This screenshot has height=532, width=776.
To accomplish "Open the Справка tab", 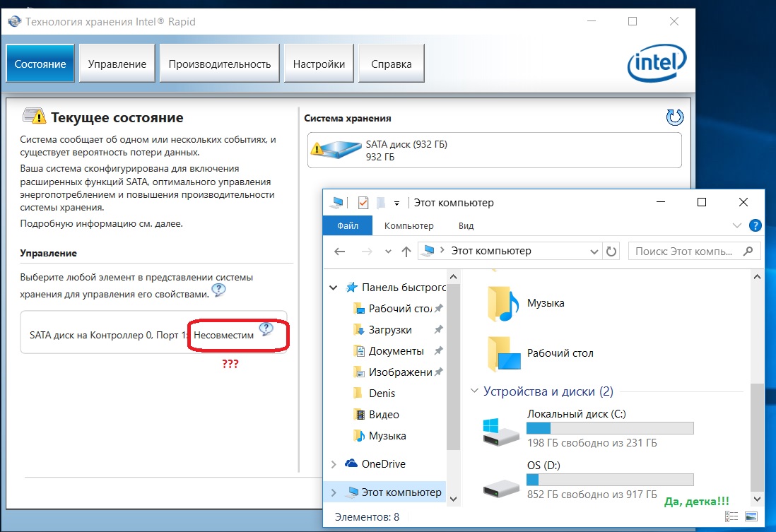I will [x=391, y=64].
